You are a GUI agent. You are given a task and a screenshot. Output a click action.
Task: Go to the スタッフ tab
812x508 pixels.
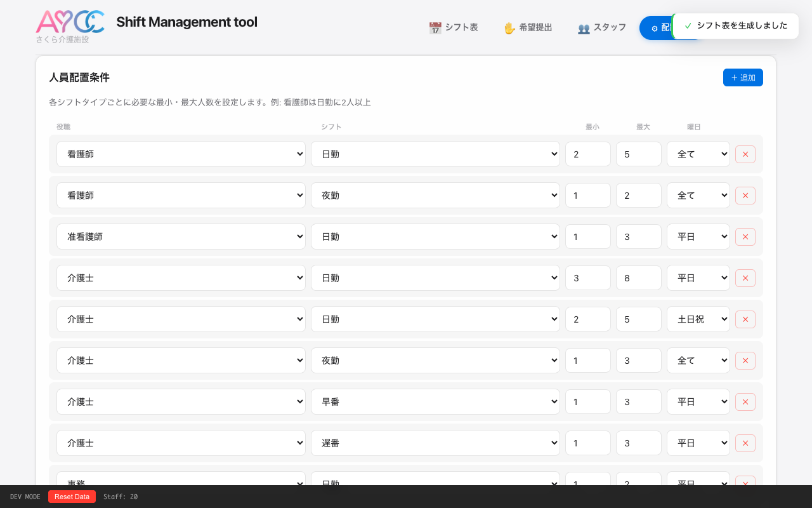pyautogui.click(x=602, y=28)
